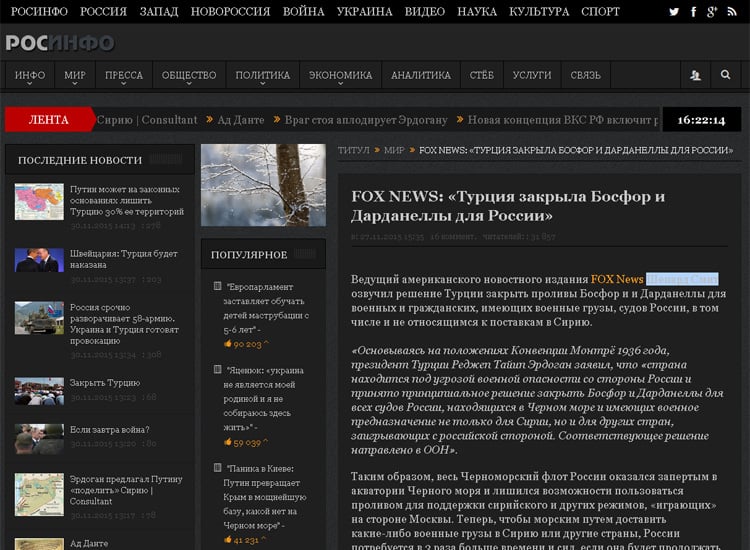Click the ТИТУЛ breadcrumb link
The height and width of the screenshot is (550, 750).
point(353,150)
